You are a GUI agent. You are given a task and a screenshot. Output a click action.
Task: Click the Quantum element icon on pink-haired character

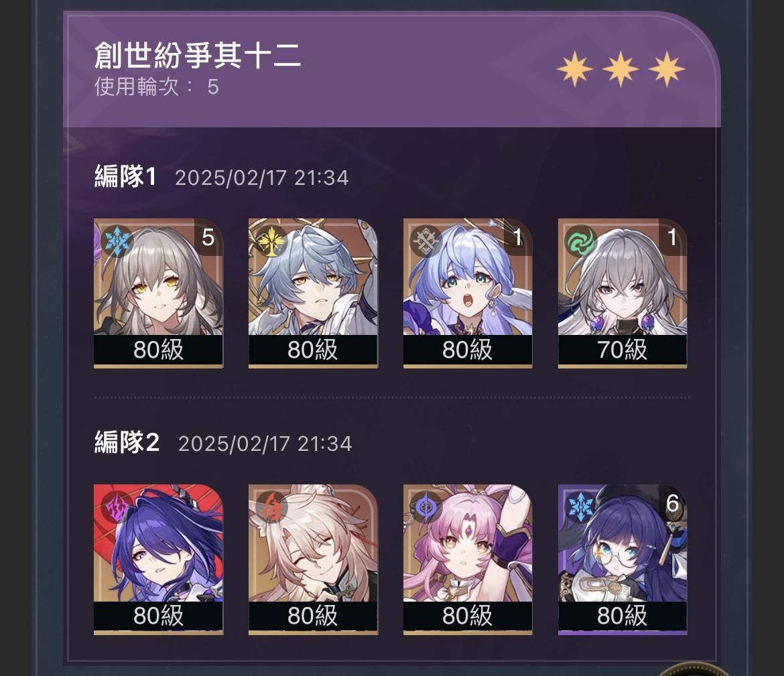point(426,507)
